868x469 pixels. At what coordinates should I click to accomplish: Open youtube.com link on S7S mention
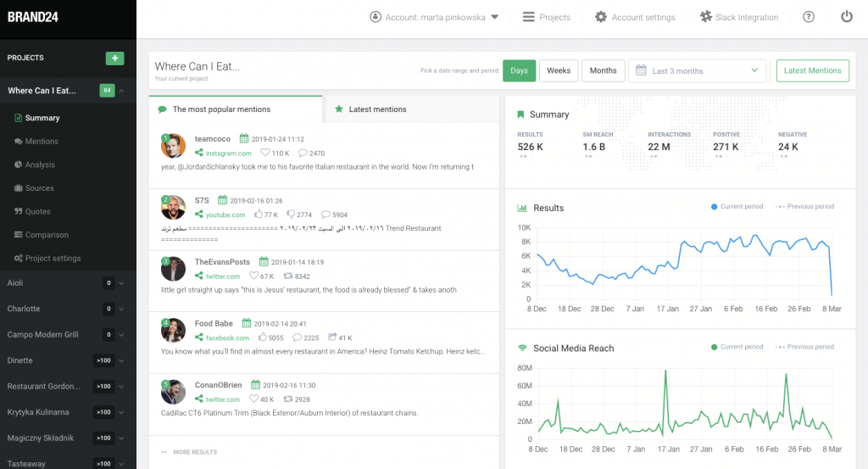tap(225, 215)
